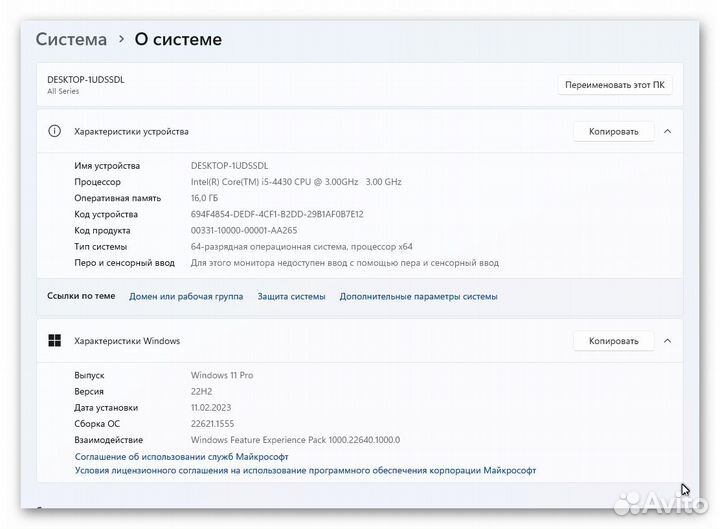Select install date 11.02.2023
Image resolution: width=720 pixels, height=529 pixels.
pos(211,408)
